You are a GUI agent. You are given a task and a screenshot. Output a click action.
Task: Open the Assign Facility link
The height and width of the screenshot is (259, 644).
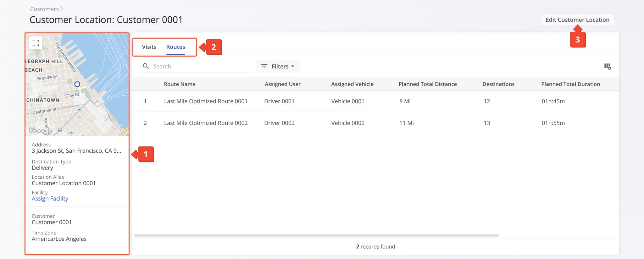(50, 199)
